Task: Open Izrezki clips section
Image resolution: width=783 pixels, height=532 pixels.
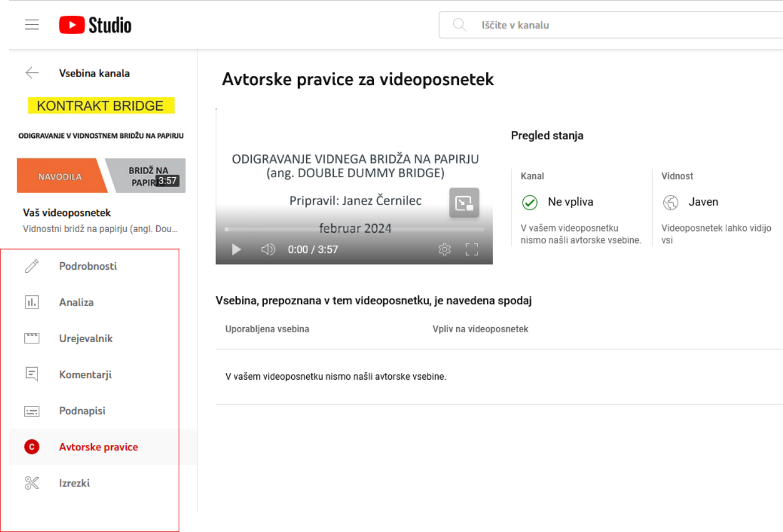Action: point(74,483)
